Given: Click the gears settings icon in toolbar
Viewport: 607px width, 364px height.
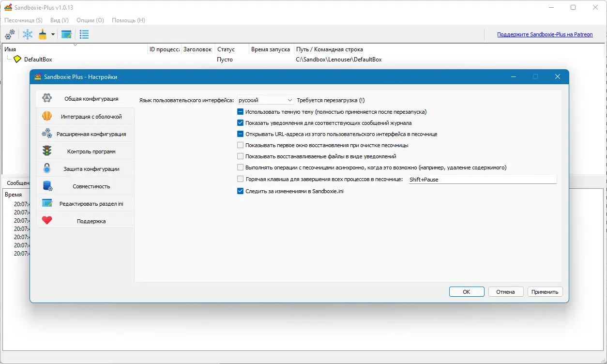Looking at the screenshot, I should click(10, 34).
